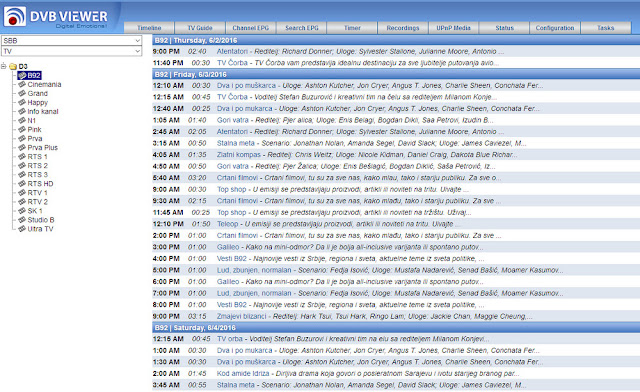This screenshot has width=640, height=392.
Task: Select the Cinemania channel label
Action: tap(44, 84)
